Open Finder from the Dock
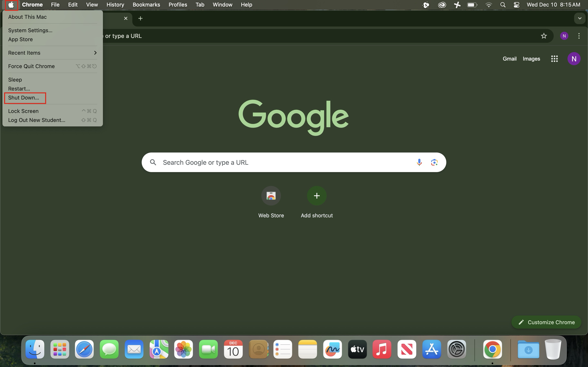This screenshot has width=588, height=367. [35, 349]
